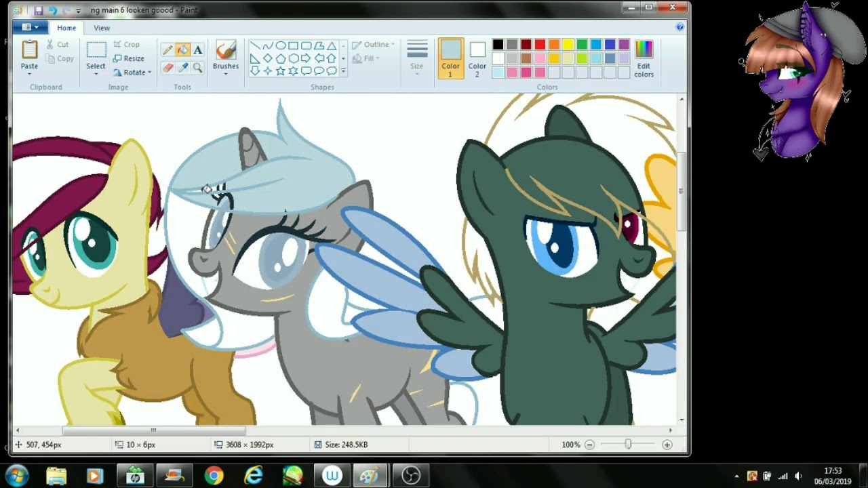Click the Paste clipboard icon

(x=29, y=49)
